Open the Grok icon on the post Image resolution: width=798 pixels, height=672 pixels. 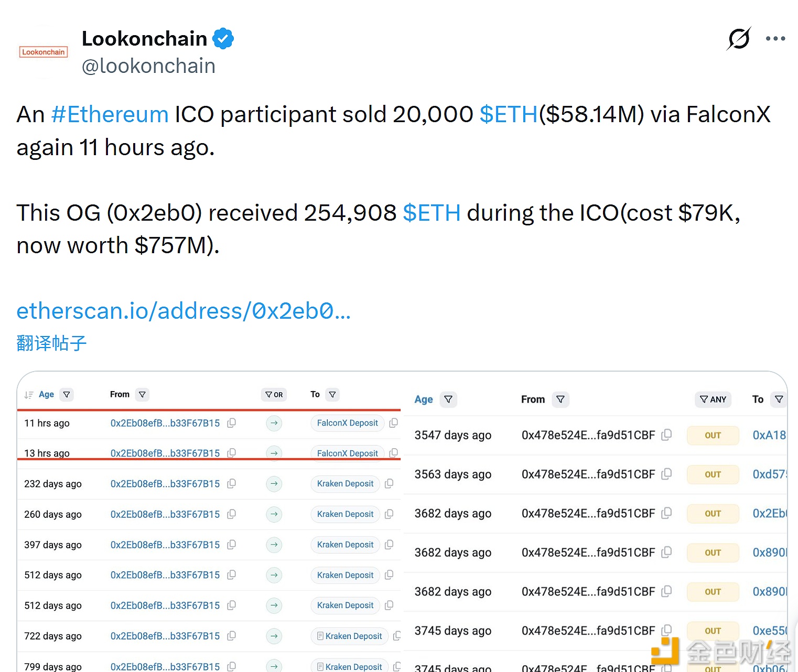739,39
